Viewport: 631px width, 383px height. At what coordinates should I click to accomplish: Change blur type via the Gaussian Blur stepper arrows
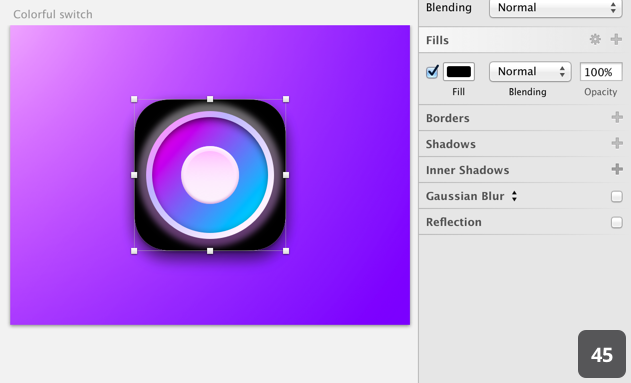point(514,196)
